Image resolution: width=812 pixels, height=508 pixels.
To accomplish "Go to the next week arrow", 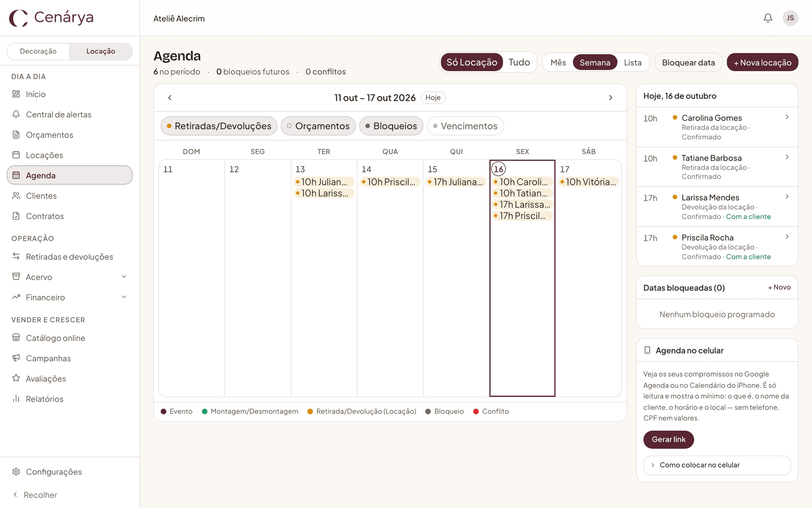I will tap(611, 98).
